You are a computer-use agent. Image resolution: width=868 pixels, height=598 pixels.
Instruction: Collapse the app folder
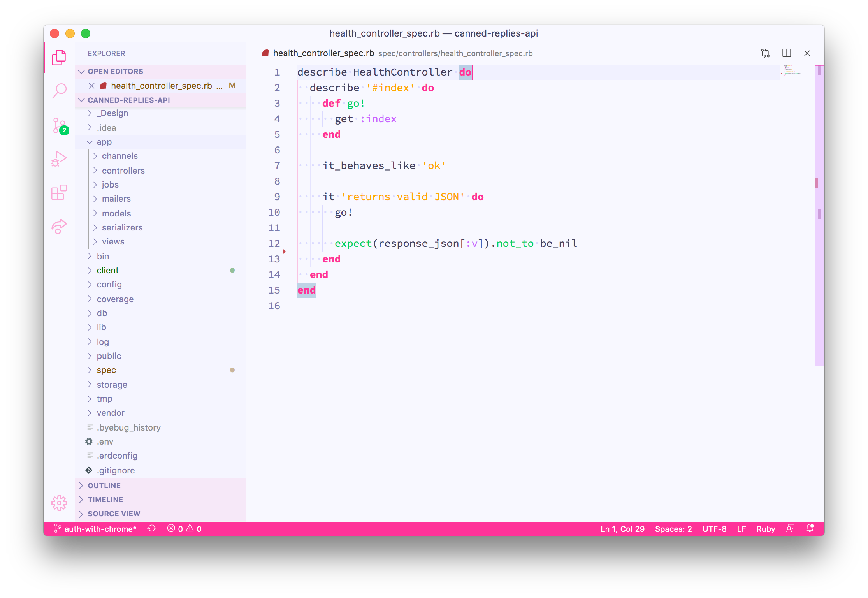104,142
